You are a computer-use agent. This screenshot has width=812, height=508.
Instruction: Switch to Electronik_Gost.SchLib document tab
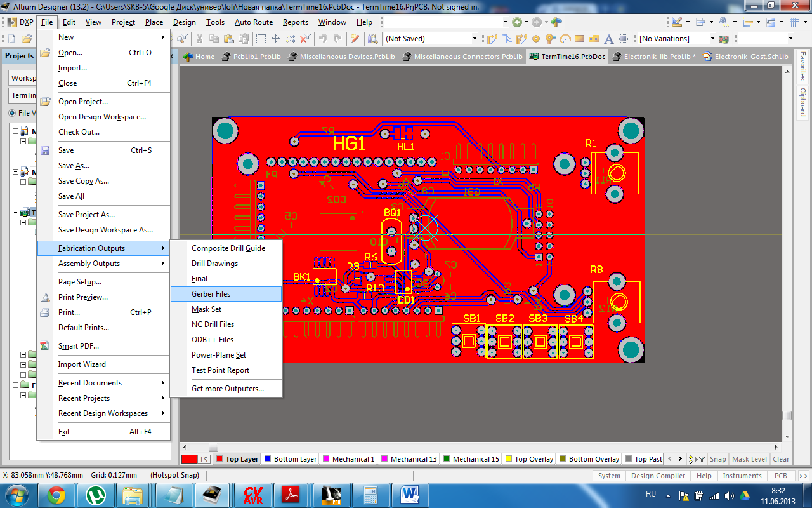coord(745,57)
